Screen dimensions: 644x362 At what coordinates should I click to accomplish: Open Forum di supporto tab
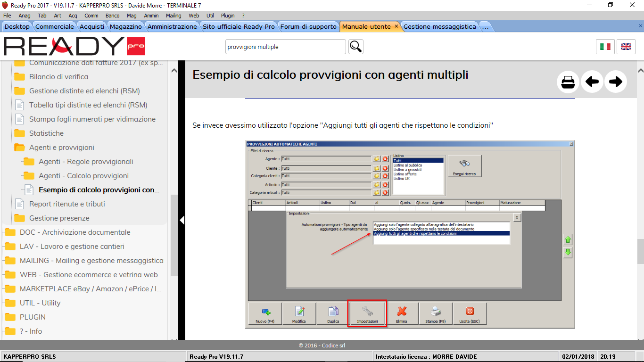(x=308, y=26)
